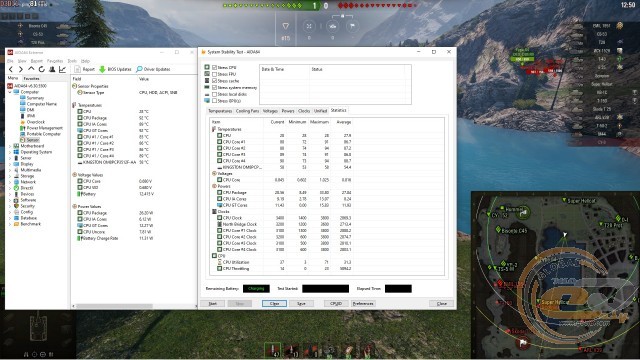This screenshot has height=360, width=640.
Task: Switch to the Powers tab
Action: click(288, 111)
